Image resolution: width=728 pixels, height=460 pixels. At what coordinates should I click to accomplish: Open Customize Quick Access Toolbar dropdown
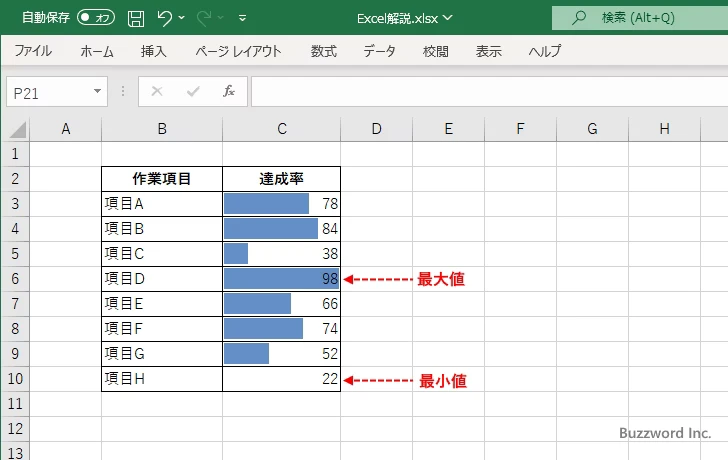coord(242,18)
